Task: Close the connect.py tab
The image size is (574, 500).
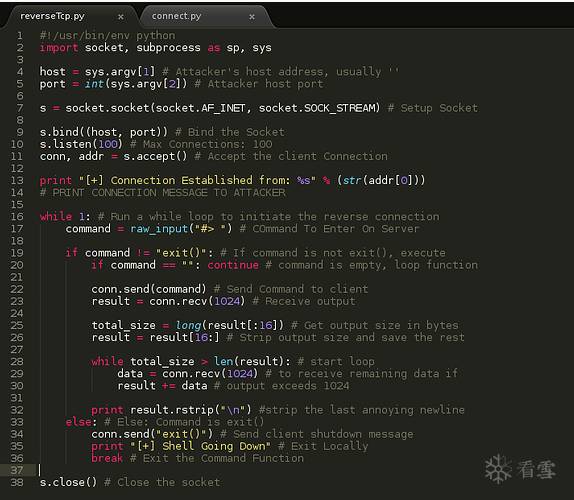Action: click(x=251, y=17)
